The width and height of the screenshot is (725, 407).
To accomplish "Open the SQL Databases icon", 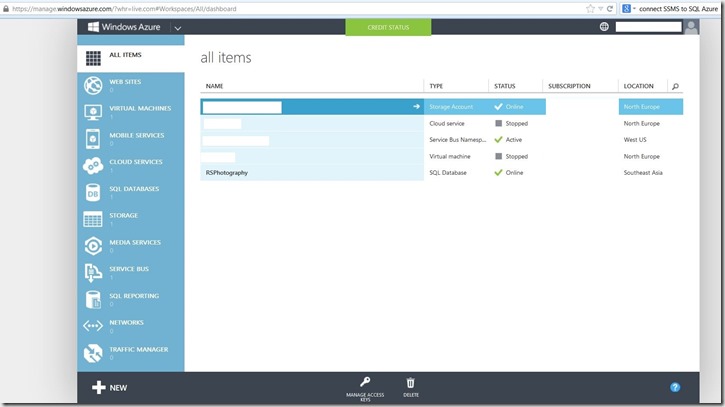I will (x=93, y=192).
